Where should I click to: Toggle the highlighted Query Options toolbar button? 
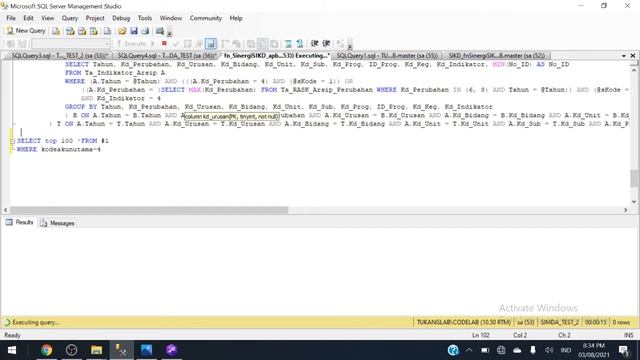pos(211,44)
